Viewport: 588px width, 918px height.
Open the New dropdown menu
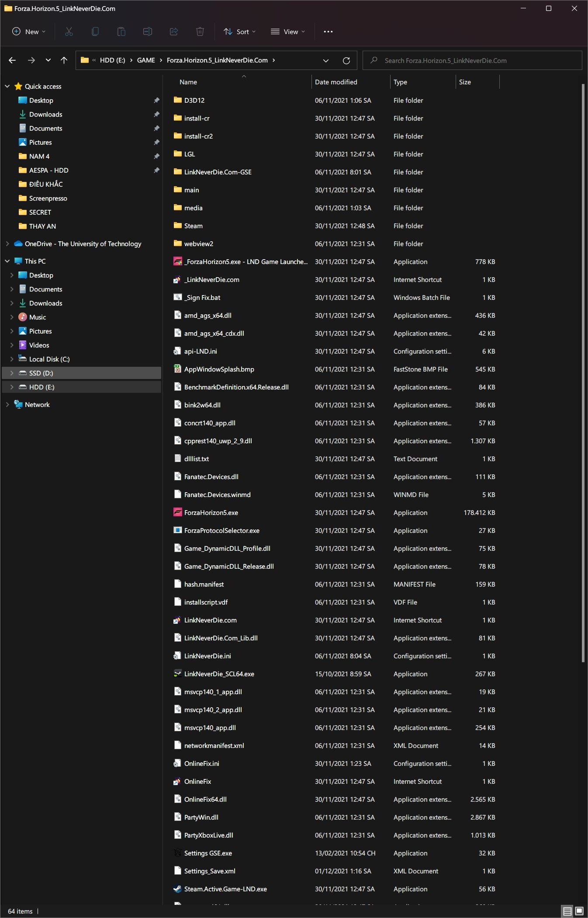click(29, 31)
